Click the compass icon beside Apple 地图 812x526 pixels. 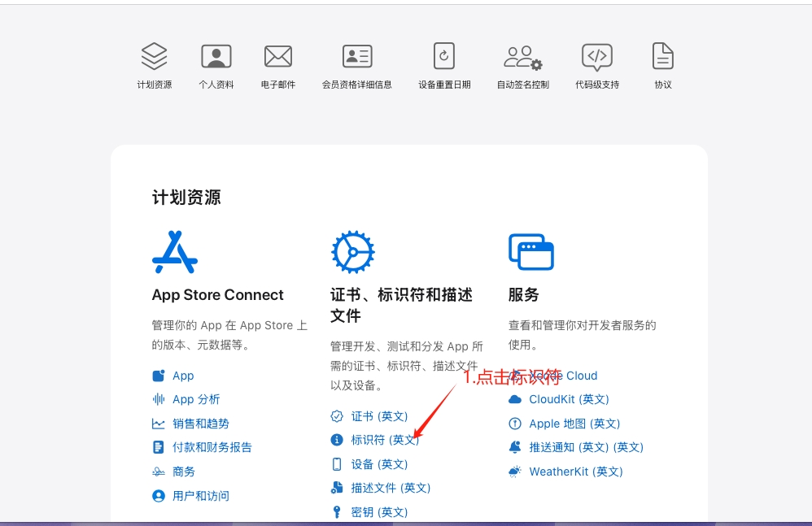515,424
